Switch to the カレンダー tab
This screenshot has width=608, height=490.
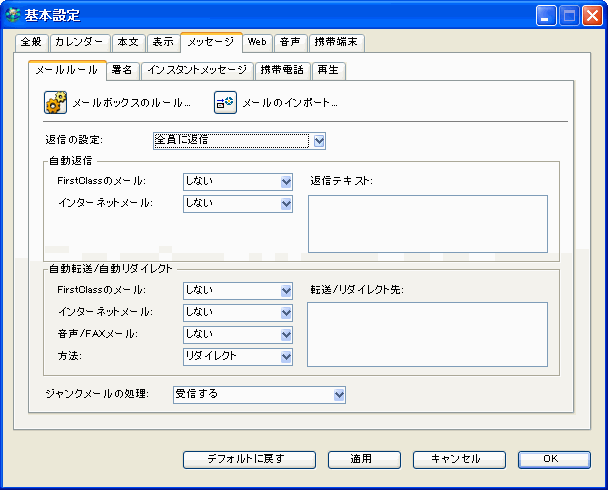tap(79, 42)
